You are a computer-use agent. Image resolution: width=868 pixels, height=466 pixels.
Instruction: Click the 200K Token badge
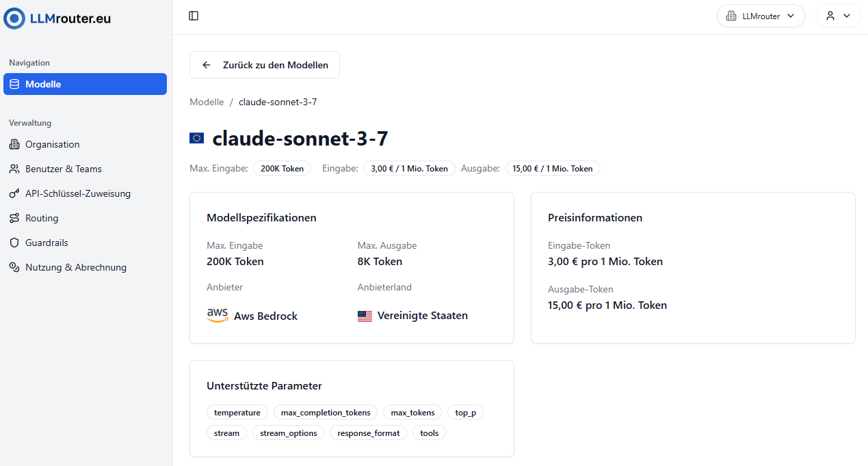282,168
